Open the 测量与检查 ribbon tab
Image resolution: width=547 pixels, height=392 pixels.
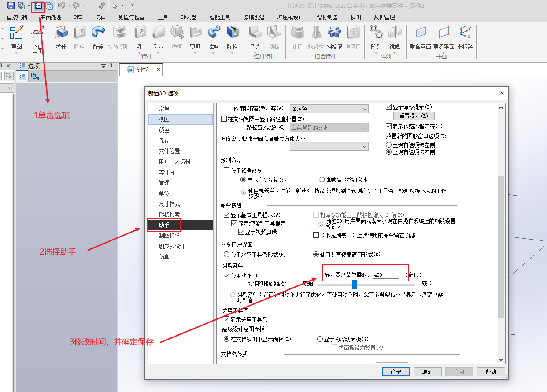tap(131, 17)
